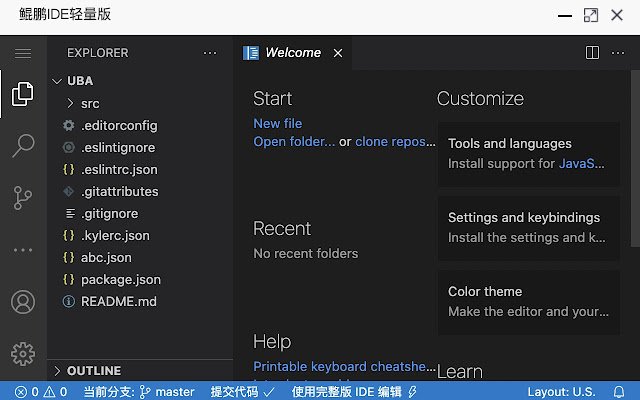Open editor more actions ellipsis
The height and width of the screenshot is (400, 640).
point(618,53)
